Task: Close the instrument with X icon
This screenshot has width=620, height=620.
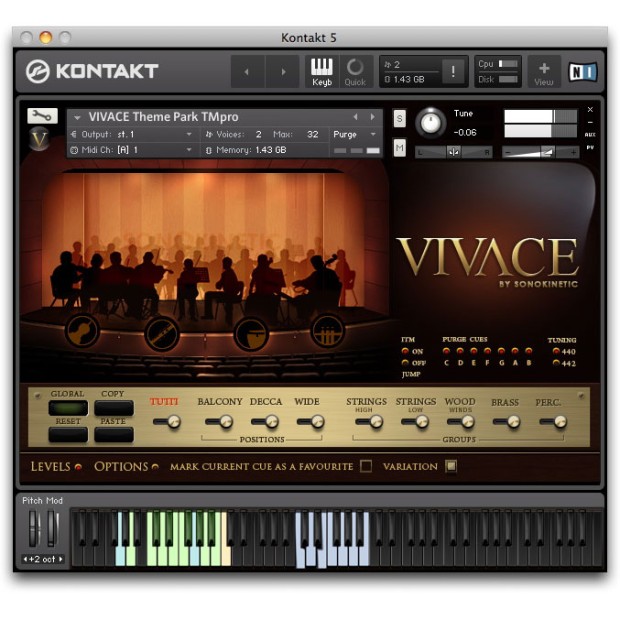Action: 590,109
